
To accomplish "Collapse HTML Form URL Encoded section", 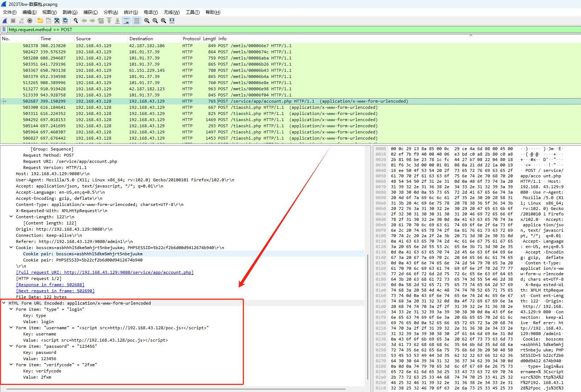I will [x=4, y=303].
